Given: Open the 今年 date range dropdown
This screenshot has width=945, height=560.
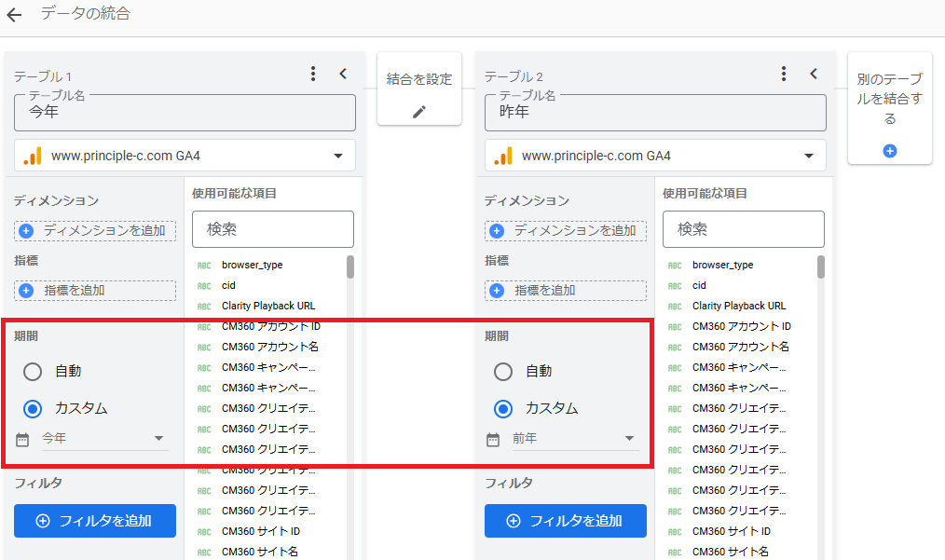Looking at the screenshot, I should coord(103,438).
